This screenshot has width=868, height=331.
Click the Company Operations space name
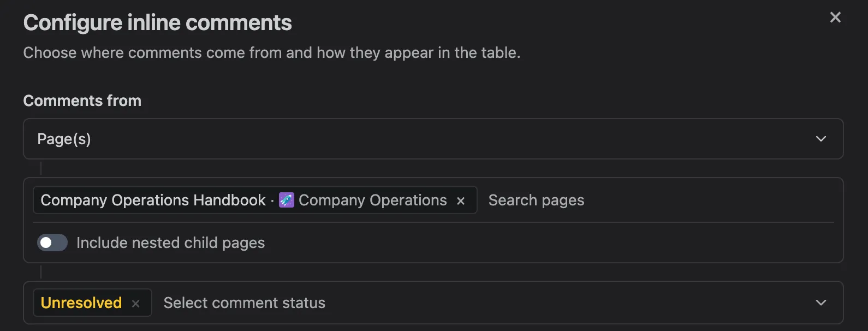pos(373,200)
